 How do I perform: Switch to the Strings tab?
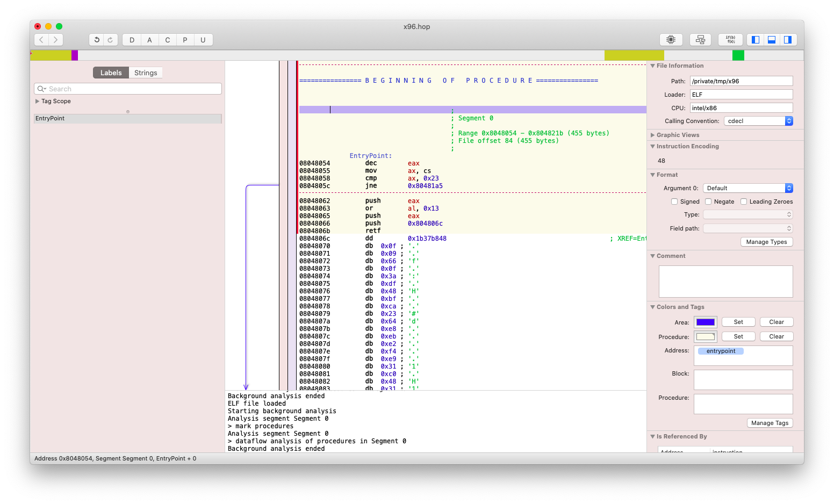[x=146, y=73]
